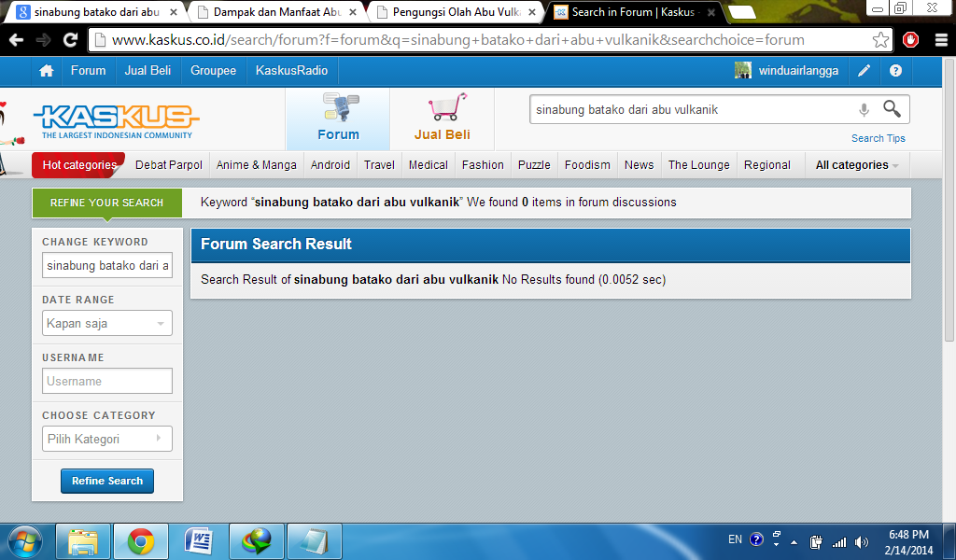Click the winduairlangga profile avatar
Screen dimensions: 956x560
(742, 71)
